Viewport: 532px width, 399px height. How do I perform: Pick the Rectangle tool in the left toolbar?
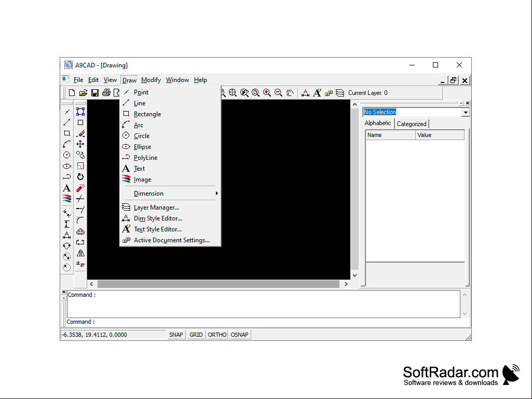pos(67,133)
